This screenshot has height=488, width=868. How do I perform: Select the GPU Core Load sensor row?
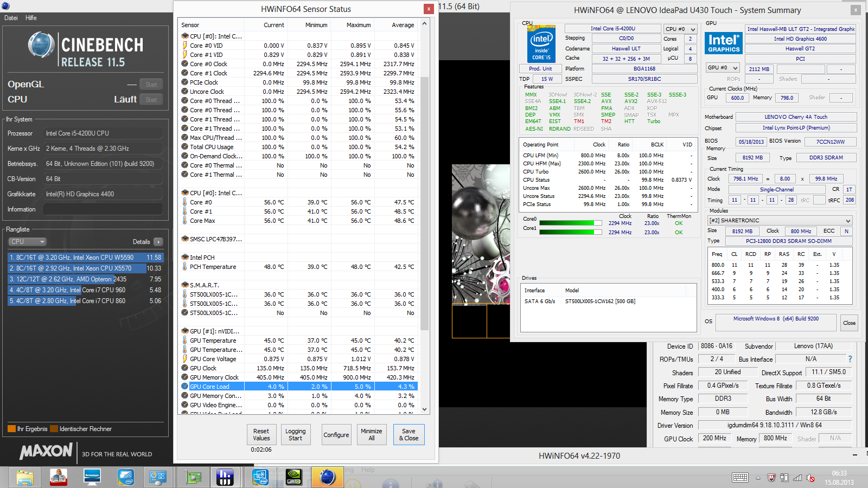pos(299,387)
